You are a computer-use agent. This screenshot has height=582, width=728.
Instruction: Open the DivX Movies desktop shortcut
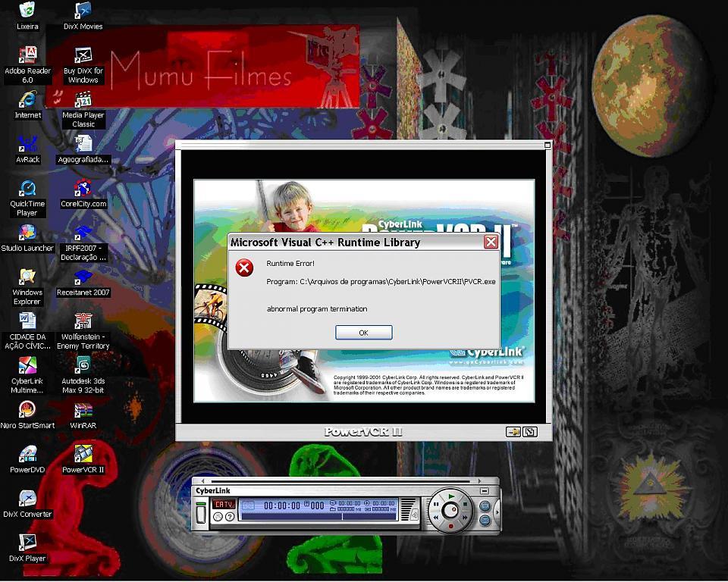[83, 16]
